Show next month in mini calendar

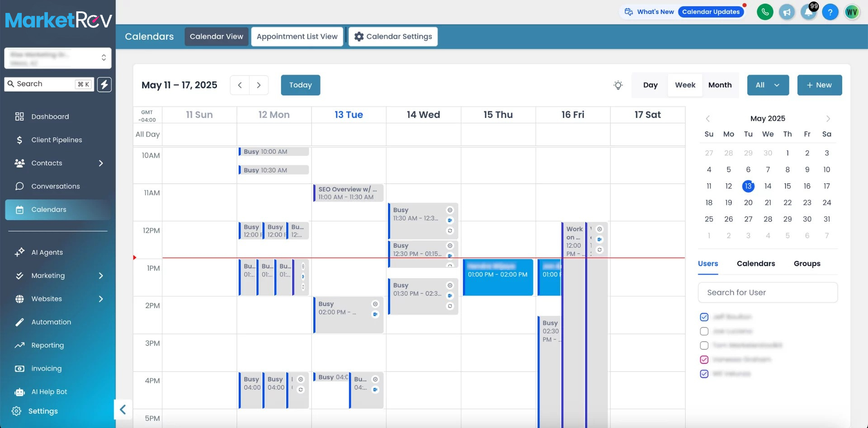pos(828,118)
